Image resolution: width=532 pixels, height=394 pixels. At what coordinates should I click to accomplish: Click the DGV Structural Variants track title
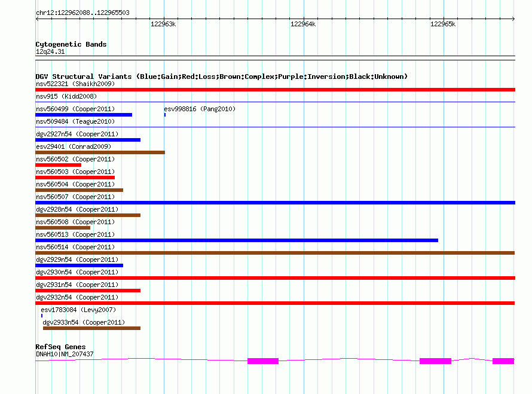222,77
